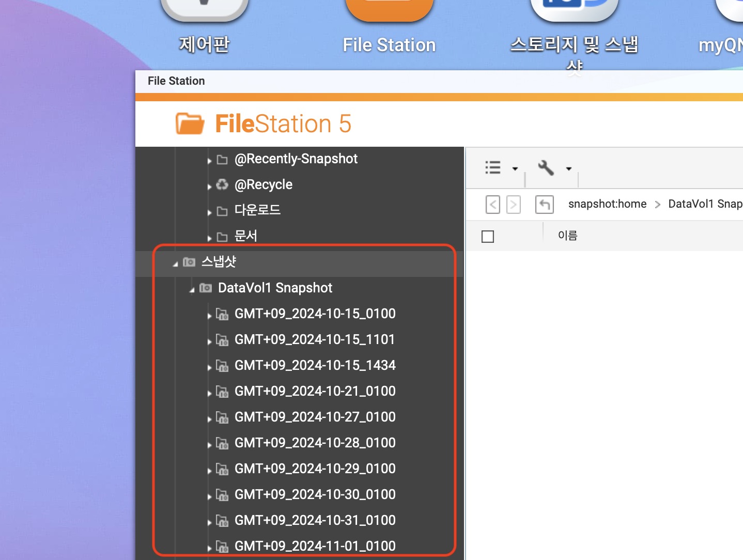Expand snapshot GMT+09_2024-10-15_1434 arrow

(x=209, y=367)
